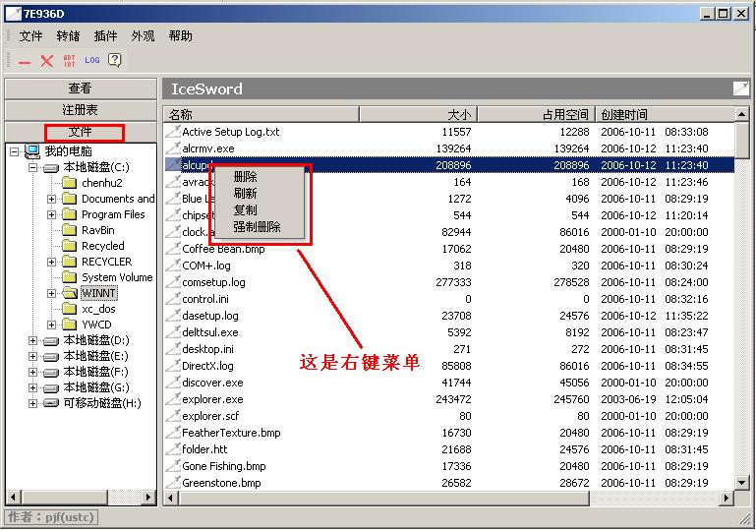This screenshot has width=756, height=532.
Task: Open the help question-mark toolbar icon
Action: [115, 60]
